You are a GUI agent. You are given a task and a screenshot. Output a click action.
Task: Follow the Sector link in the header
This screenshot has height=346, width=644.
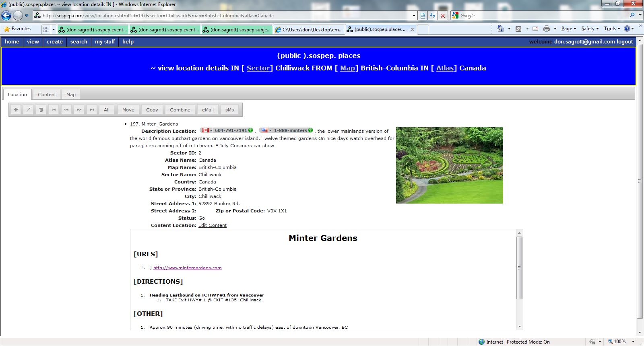(258, 68)
